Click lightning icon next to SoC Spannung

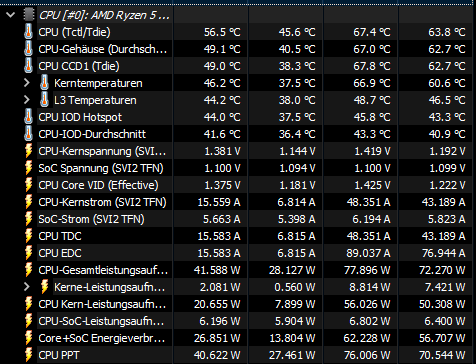(x=29, y=168)
